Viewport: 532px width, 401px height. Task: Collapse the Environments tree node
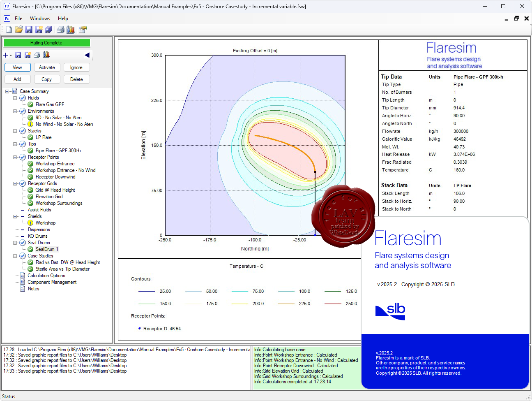click(x=15, y=111)
